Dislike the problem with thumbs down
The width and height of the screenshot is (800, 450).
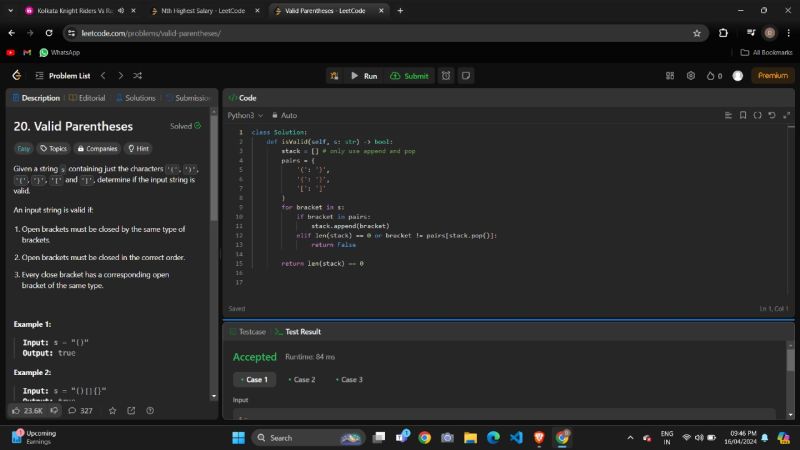(x=54, y=410)
